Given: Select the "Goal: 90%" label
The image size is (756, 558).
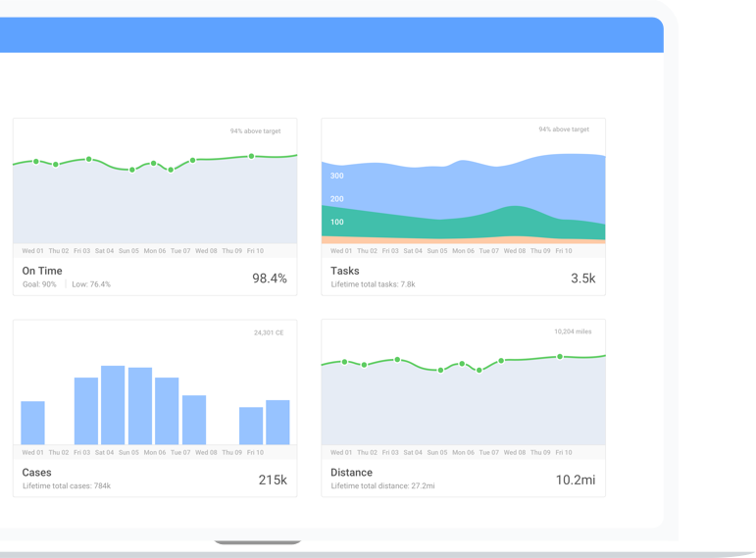Looking at the screenshot, I should (x=39, y=284).
